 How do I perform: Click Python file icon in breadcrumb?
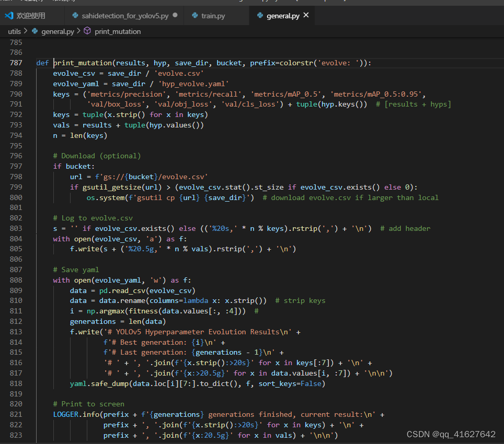coord(35,31)
